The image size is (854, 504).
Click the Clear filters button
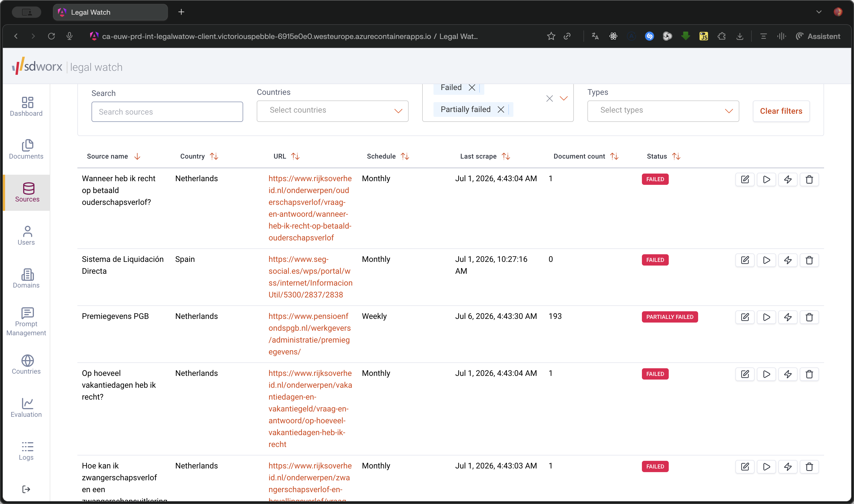(x=781, y=111)
